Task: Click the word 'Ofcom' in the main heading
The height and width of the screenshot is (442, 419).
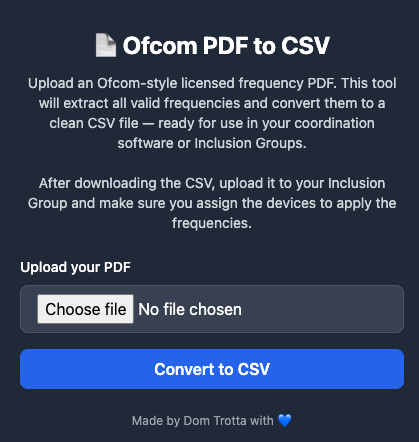Action: coord(160,45)
